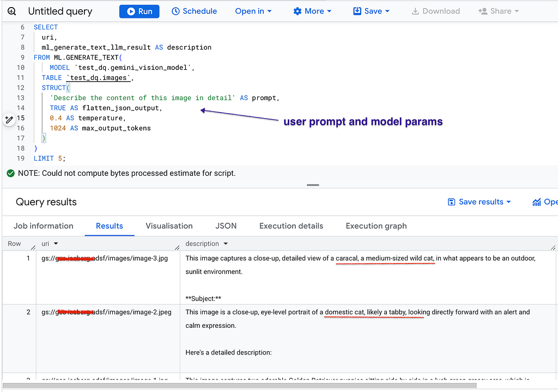Open the description column sort dropdown
The height and width of the screenshot is (392, 558).
pyautogui.click(x=226, y=244)
